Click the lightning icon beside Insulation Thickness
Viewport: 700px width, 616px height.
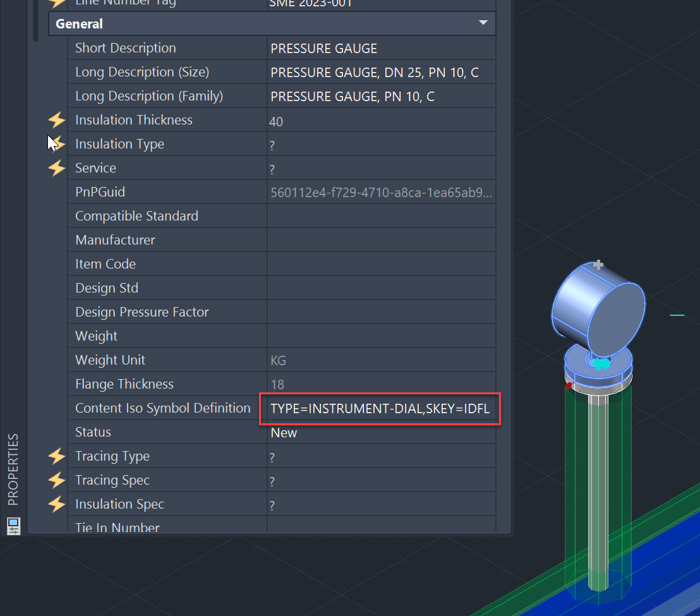pos(56,119)
